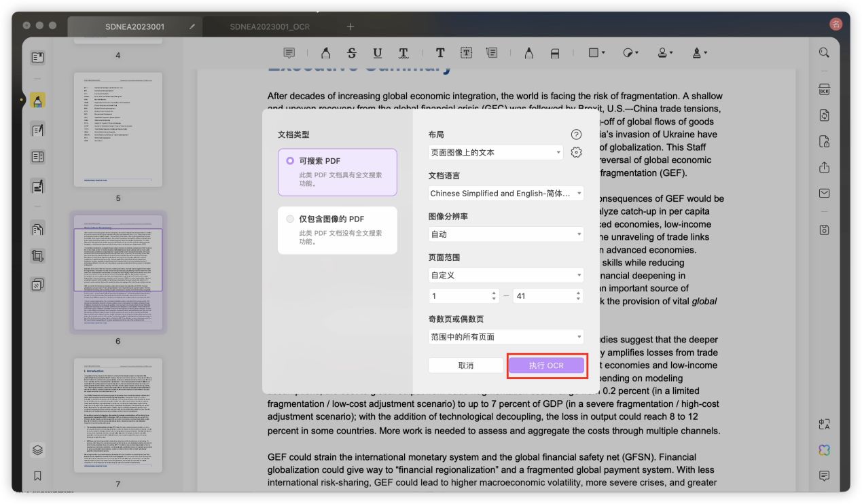Select the underline annotation tool
The height and width of the screenshot is (504, 862).
click(x=377, y=53)
